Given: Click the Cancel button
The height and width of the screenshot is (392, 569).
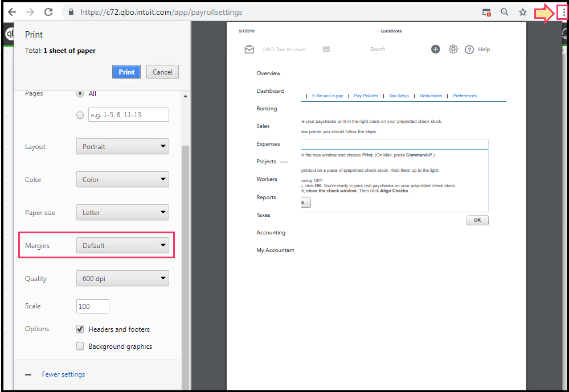Looking at the screenshot, I should coord(162,72).
